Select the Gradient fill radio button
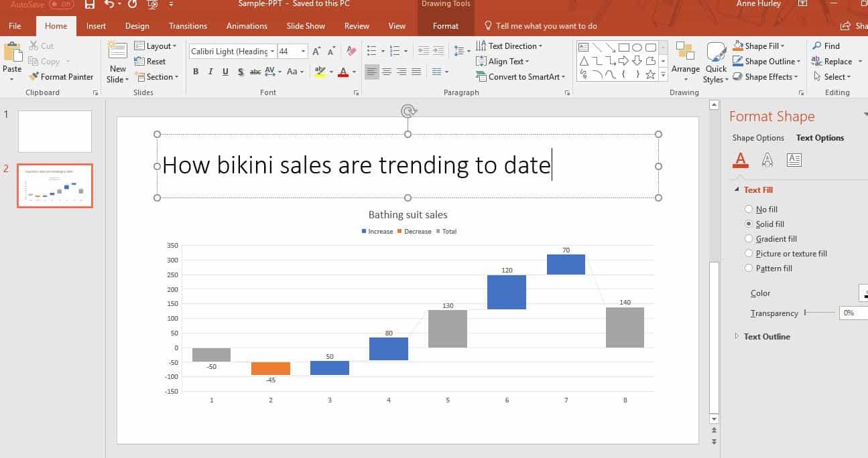The width and height of the screenshot is (868, 458). coord(749,238)
